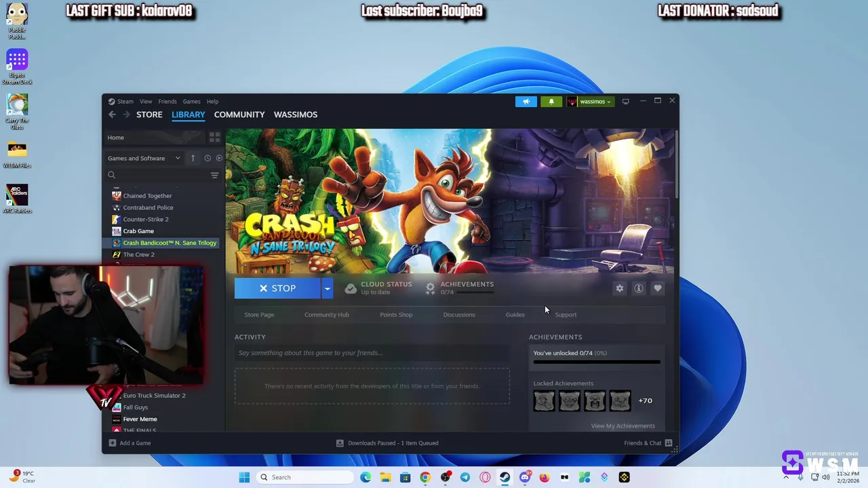
Task: Stop the running Crash Bandicoot game
Action: (x=277, y=289)
